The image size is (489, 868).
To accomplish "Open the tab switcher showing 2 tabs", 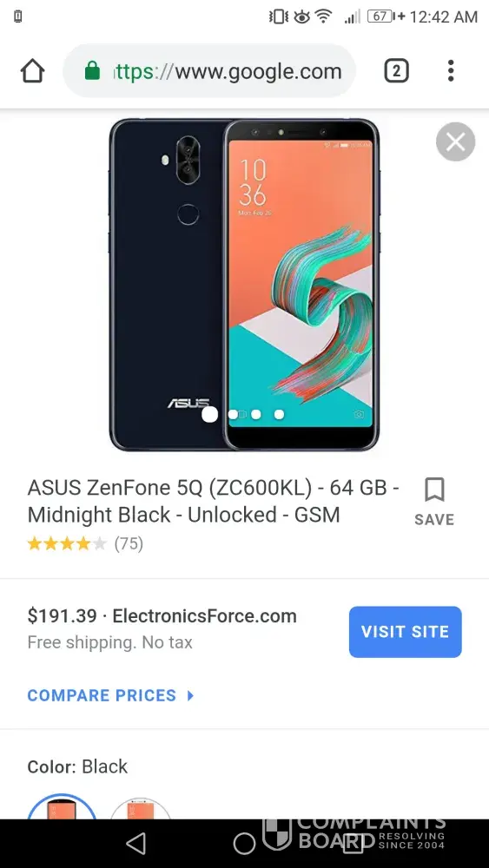I will click(x=396, y=71).
